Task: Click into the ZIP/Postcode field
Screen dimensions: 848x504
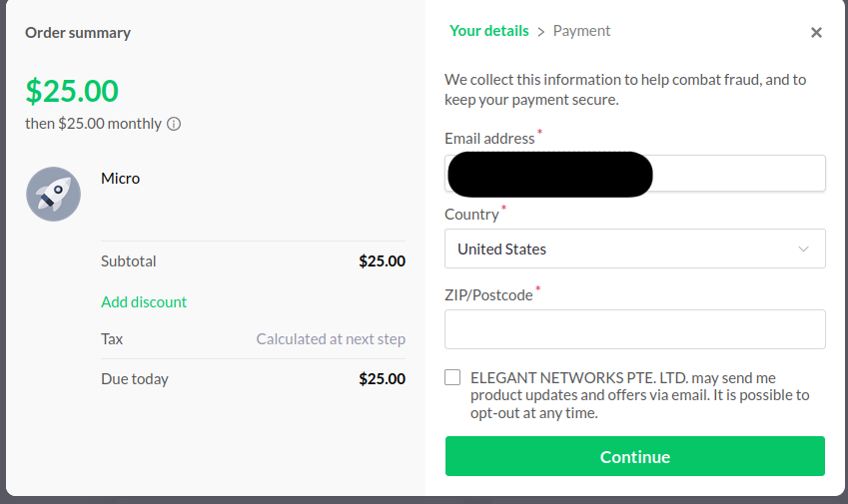Action: pos(634,329)
